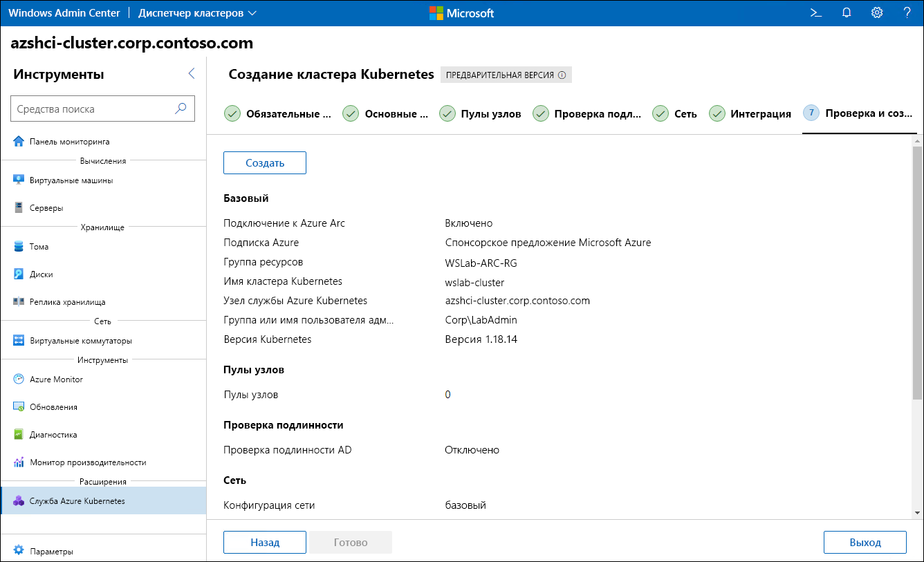Click the scrollbar up arrow
This screenshot has width=924, height=562.
pyautogui.click(x=918, y=141)
